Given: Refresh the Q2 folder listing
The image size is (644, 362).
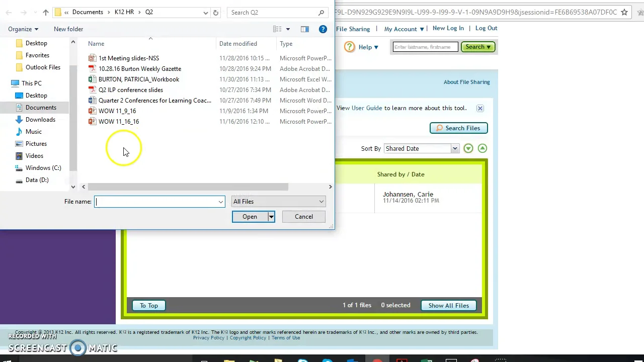Looking at the screenshot, I should 216,13.
